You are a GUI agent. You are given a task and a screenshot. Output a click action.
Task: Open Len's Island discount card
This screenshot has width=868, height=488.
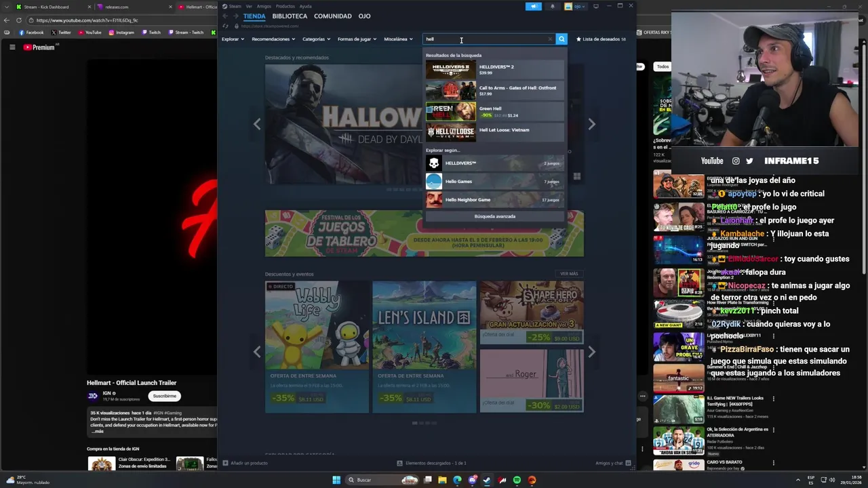(x=424, y=347)
